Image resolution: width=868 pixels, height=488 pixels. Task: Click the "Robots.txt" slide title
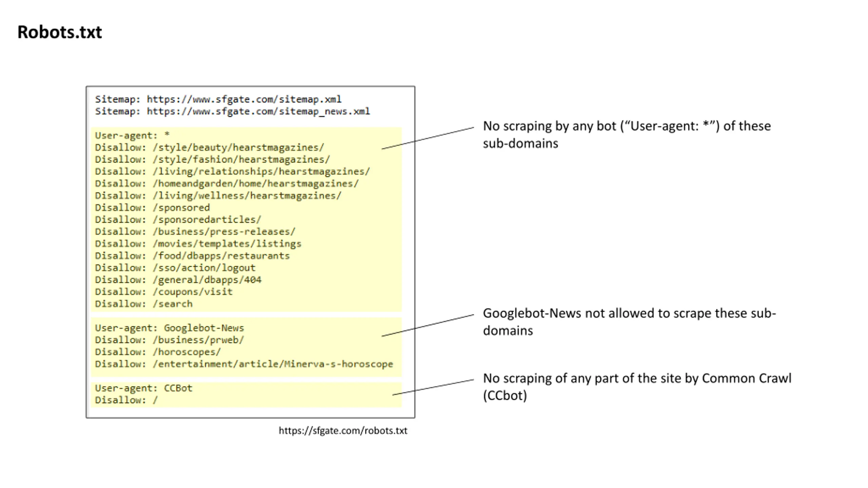pyautogui.click(x=59, y=33)
